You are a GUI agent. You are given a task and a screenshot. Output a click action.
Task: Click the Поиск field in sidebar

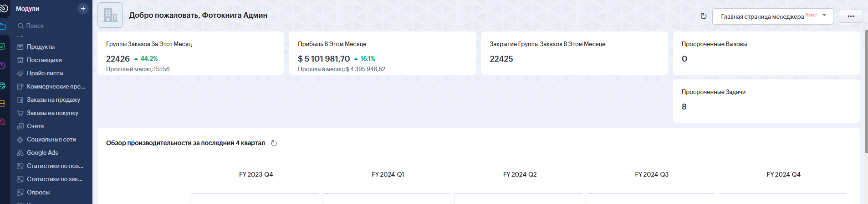click(51, 26)
